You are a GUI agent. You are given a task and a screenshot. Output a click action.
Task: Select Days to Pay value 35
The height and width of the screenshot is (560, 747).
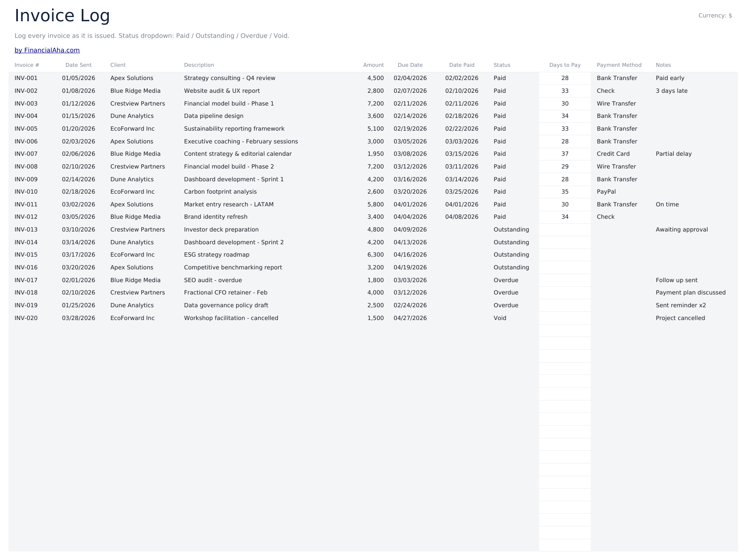(x=565, y=192)
